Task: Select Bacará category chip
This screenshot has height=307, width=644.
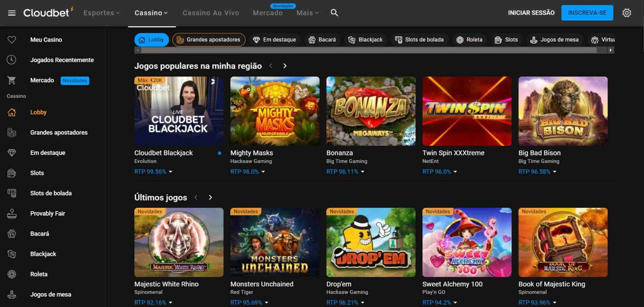Action: pos(322,39)
